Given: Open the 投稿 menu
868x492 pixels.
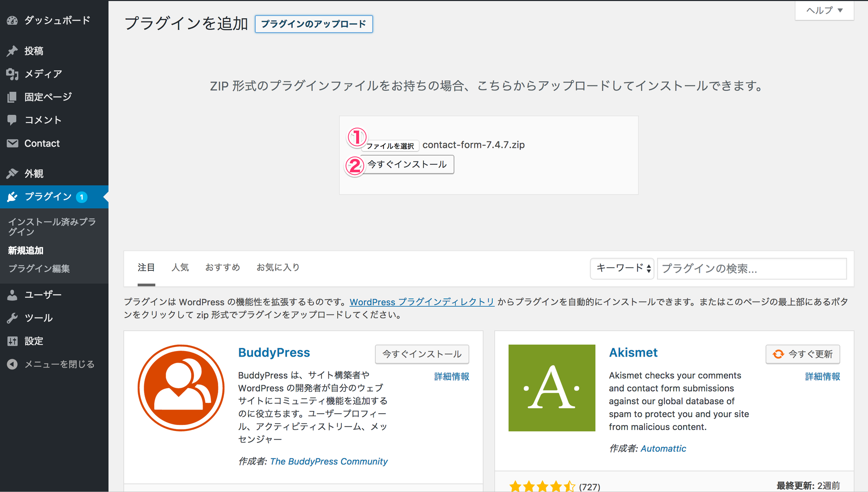Looking at the screenshot, I should (54, 51).
